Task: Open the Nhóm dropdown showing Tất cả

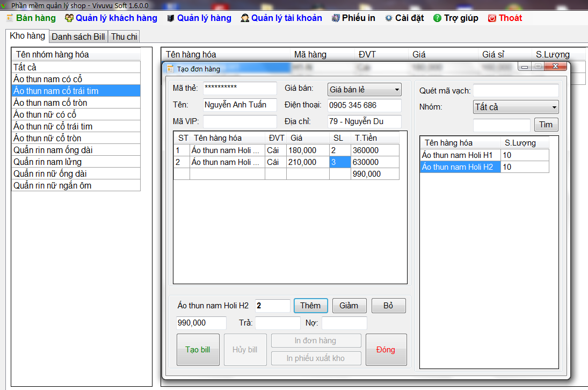Action: tap(516, 107)
